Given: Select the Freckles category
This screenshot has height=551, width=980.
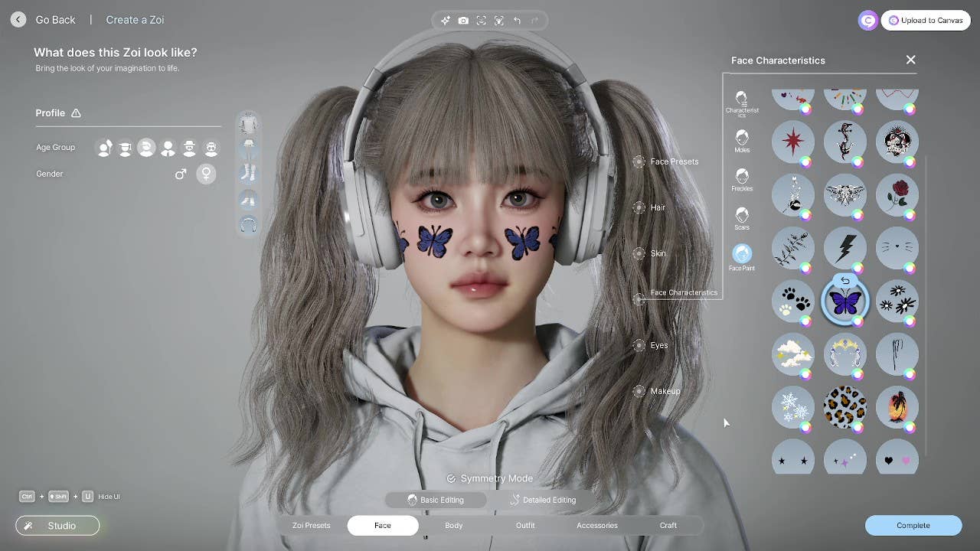Looking at the screenshot, I should [742, 180].
